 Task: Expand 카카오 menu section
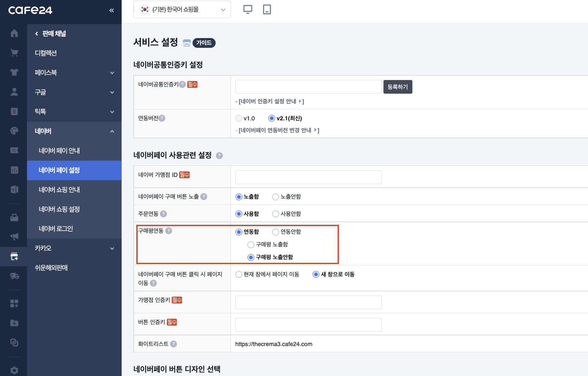click(x=74, y=248)
